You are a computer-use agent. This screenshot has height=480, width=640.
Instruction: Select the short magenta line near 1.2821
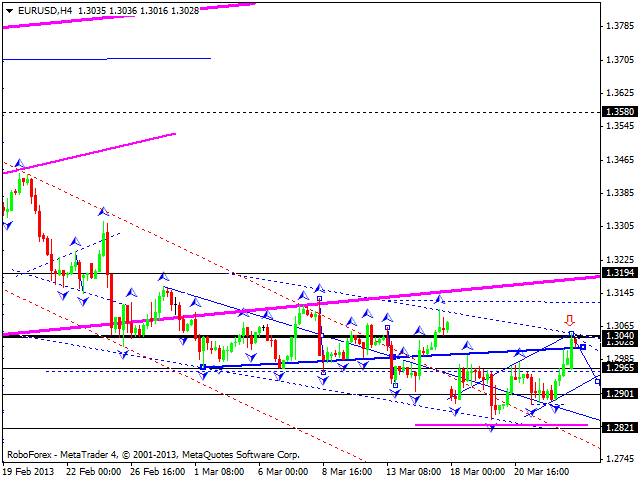click(x=500, y=425)
